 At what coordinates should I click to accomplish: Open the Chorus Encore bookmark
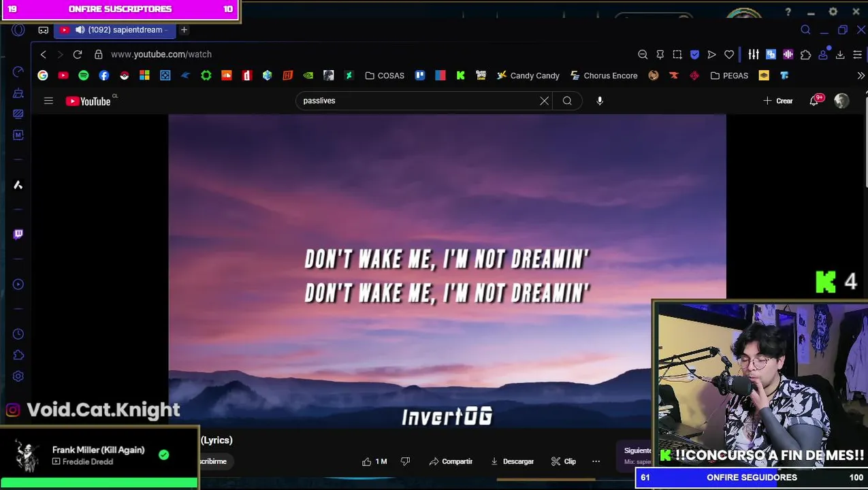click(604, 76)
